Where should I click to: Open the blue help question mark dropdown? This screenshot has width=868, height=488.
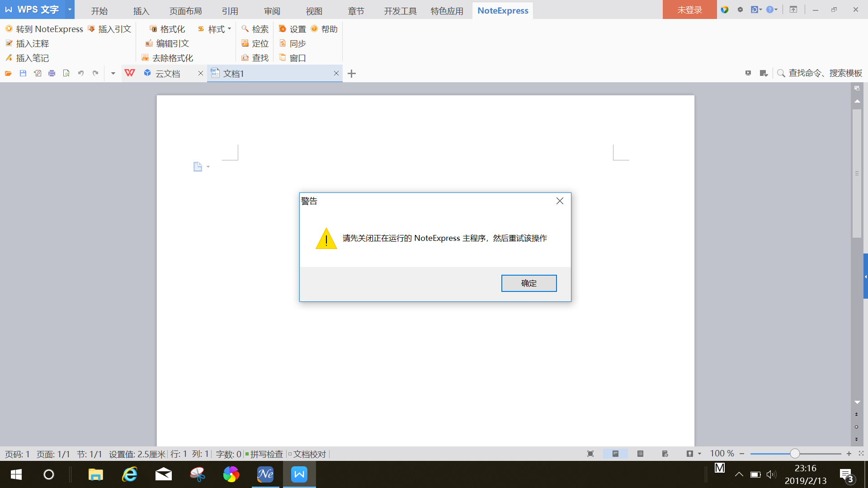772,9
